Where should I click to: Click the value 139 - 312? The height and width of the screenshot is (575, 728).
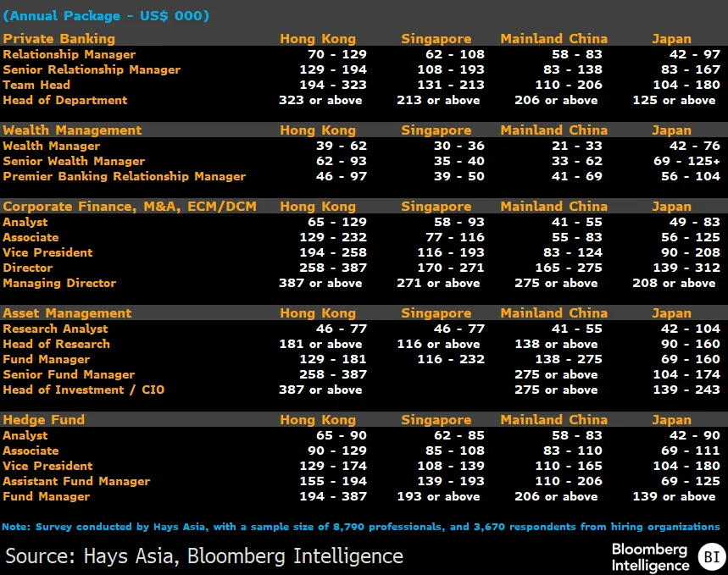(x=686, y=268)
